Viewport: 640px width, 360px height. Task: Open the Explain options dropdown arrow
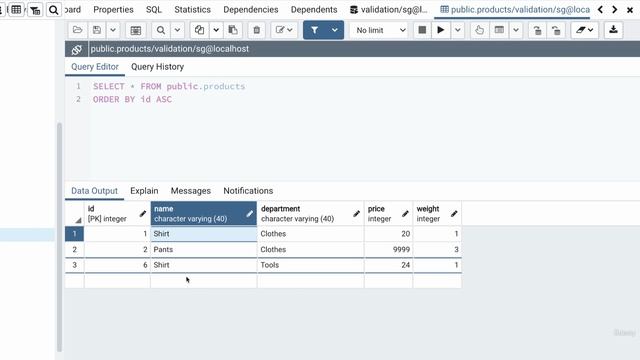[x=516, y=30]
